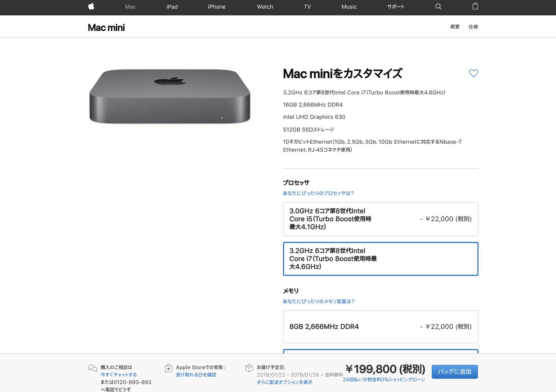The width and height of the screenshot is (556, 392).
Task: Click the Apple Store pickup bag icon
Action: pos(168,368)
